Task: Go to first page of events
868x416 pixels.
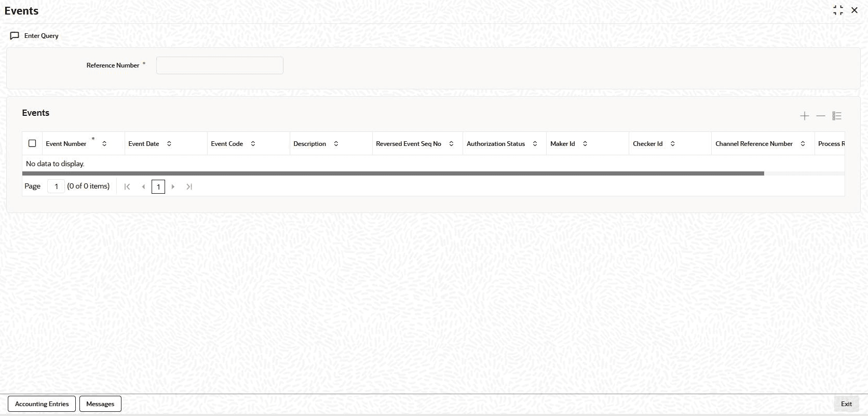Action: click(127, 186)
